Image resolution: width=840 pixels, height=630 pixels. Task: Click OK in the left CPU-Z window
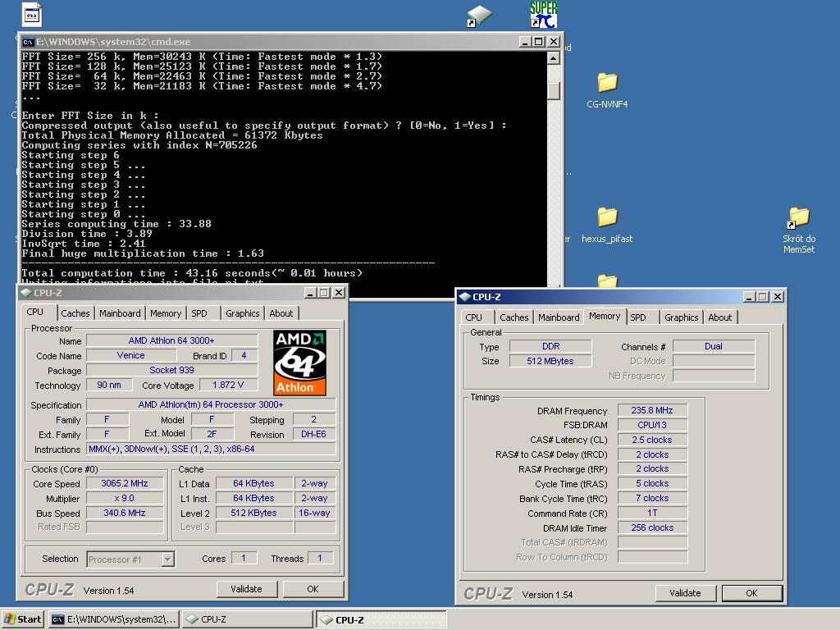click(313, 589)
